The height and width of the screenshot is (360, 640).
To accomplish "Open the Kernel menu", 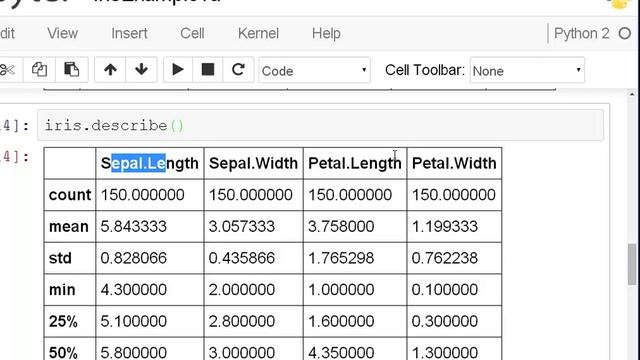I will [x=258, y=33].
